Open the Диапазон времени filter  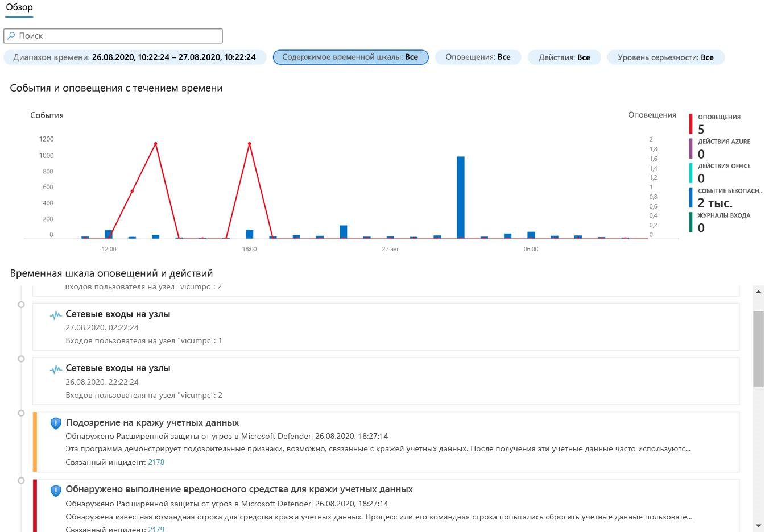pyautogui.click(x=135, y=57)
